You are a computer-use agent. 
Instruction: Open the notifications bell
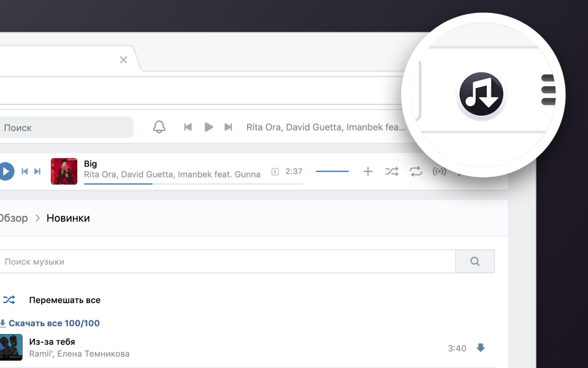point(159,127)
